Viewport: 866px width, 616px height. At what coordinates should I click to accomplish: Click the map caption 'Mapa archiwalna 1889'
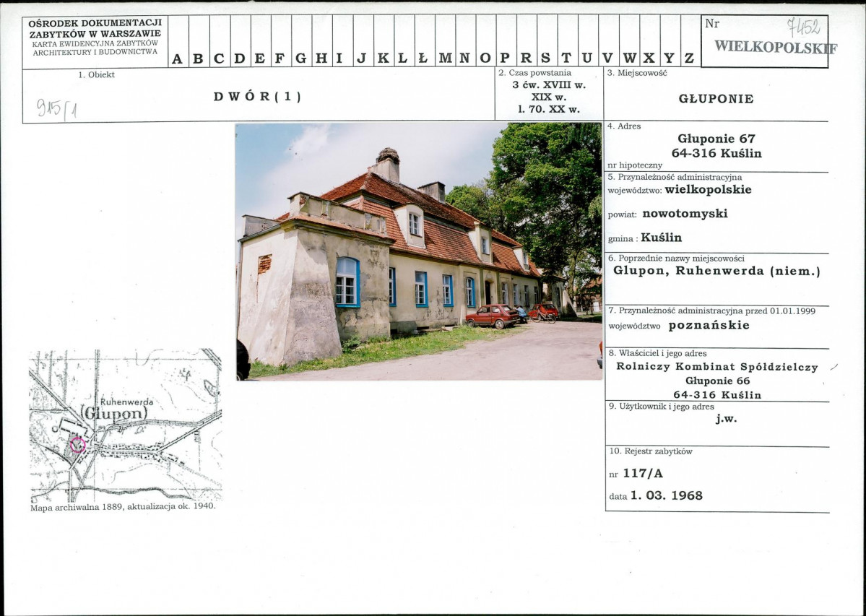(77, 507)
